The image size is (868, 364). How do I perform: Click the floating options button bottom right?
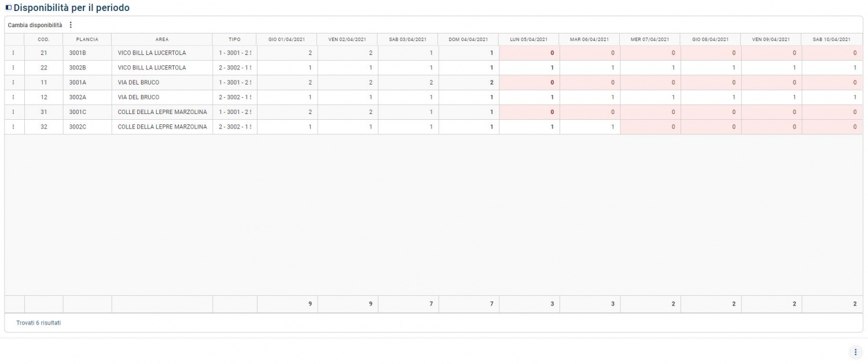(855, 352)
